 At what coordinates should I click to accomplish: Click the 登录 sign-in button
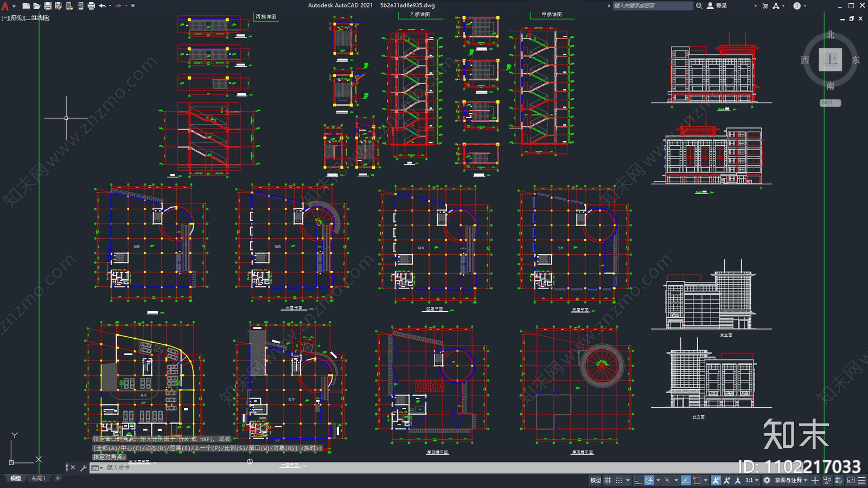[x=717, y=5]
